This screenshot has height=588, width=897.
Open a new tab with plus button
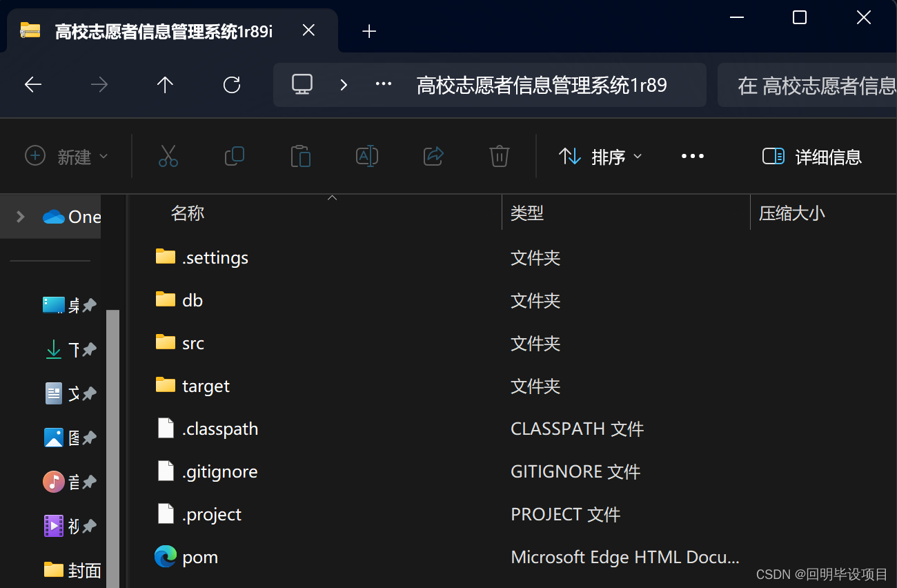(370, 31)
